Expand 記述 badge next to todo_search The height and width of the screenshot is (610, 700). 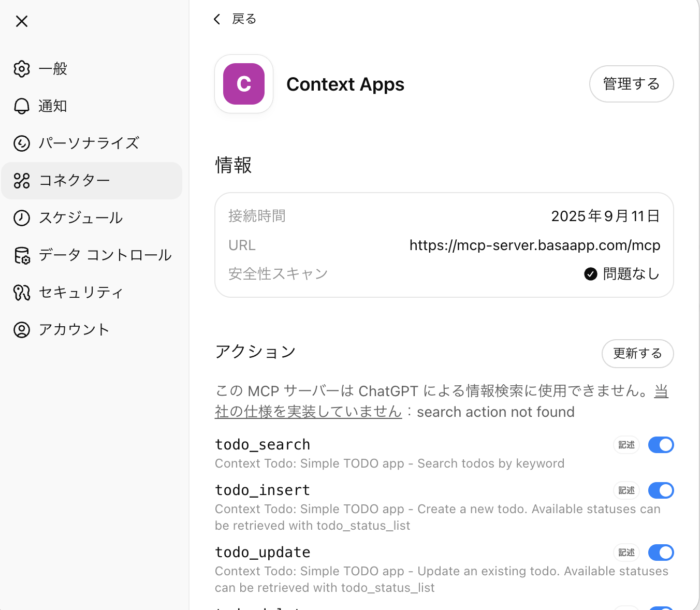pyautogui.click(x=626, y=445)
